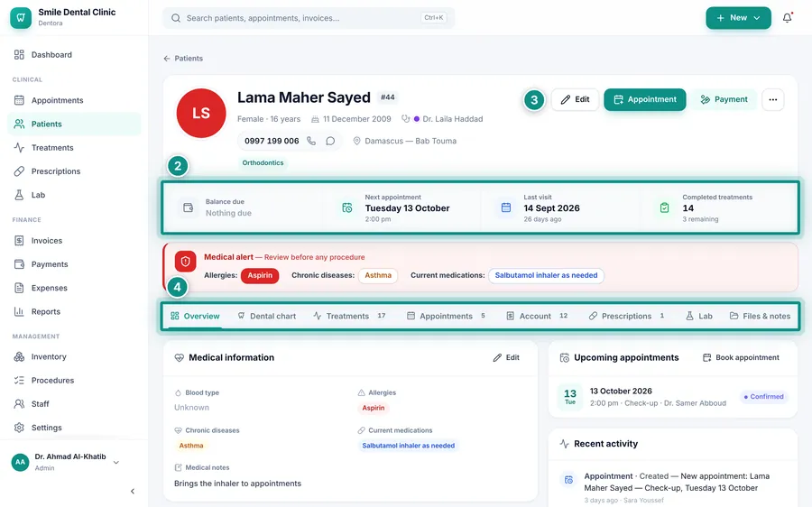This screenshot has height=507, width=812.
Task: Click the message chat icon beside the phone number
Action: coord(330,141)
